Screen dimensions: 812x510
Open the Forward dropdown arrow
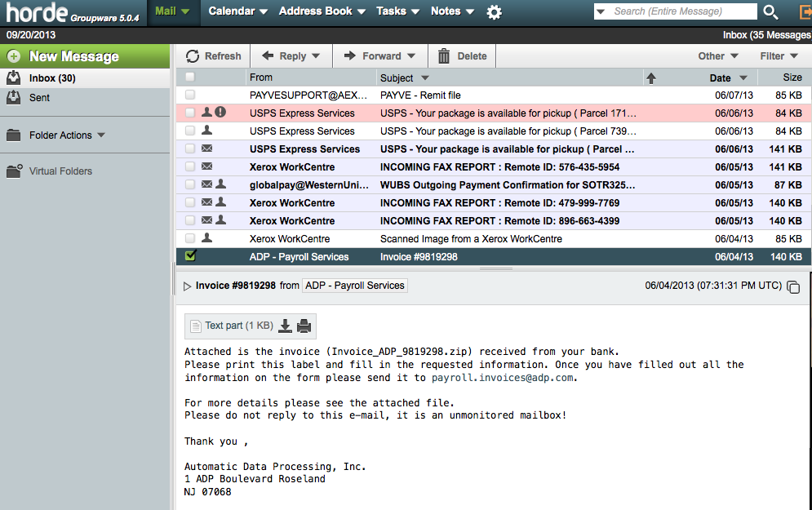411,56
